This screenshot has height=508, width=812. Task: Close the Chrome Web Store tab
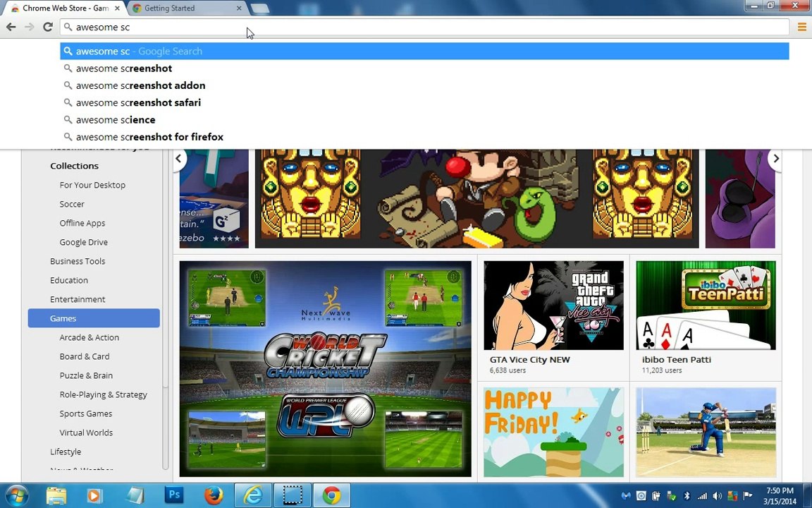117,8
